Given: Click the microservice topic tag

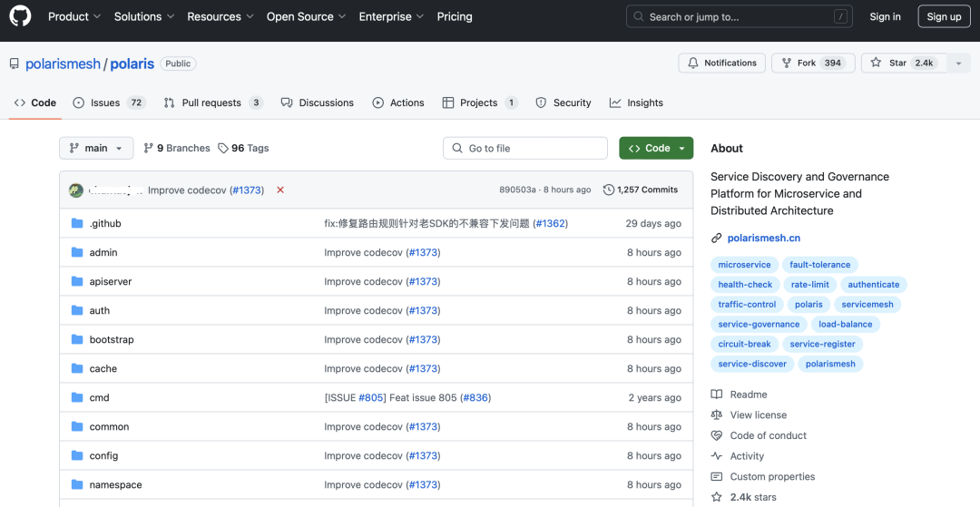Looking at the screenshot, I should pyautogui.click(x=744, y=265).
